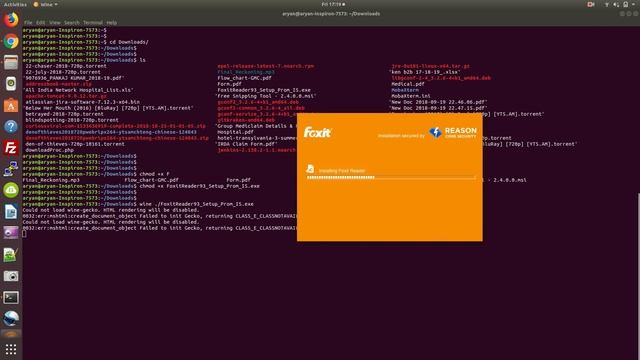Show Applications grid button
640x360 pixels.
coord(11,349)
